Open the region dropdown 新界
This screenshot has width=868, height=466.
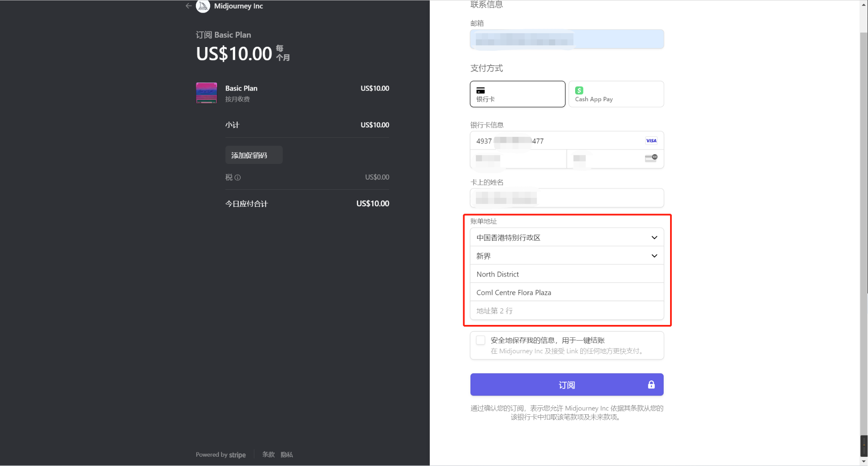click(567, 255)
